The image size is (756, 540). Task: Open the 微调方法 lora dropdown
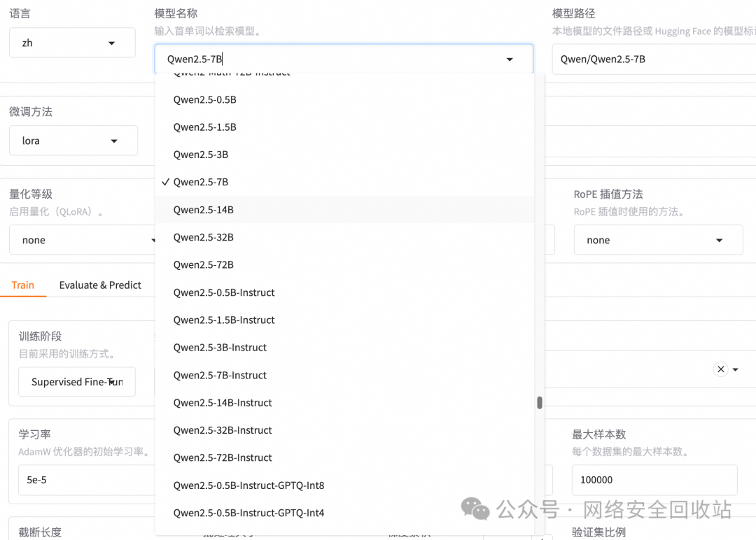(73, 141)
